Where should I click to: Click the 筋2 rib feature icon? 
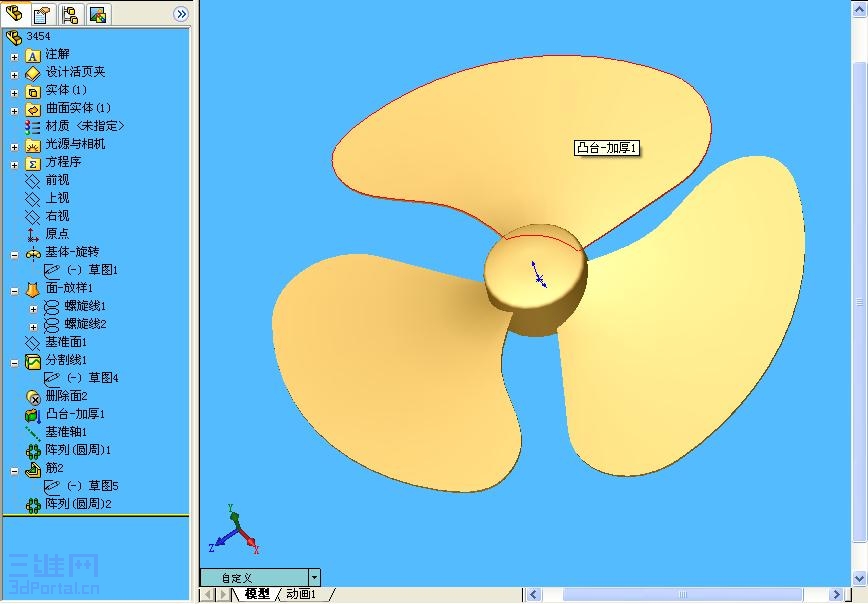(33, 469)
